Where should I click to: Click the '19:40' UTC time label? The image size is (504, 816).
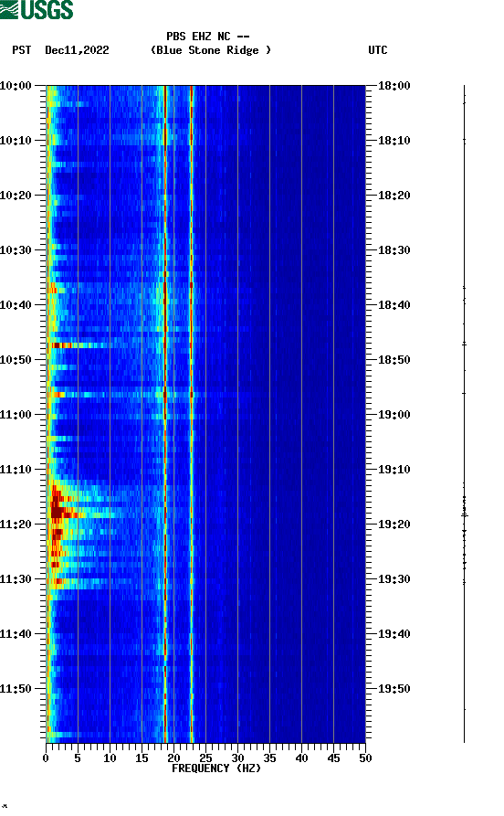(394, 634)
